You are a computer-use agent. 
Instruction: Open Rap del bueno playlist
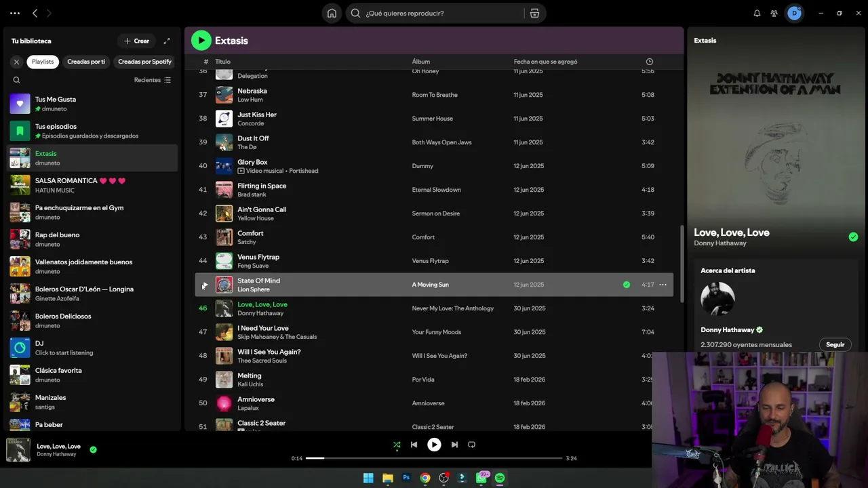pyautogui.click(x=92, y=239)
